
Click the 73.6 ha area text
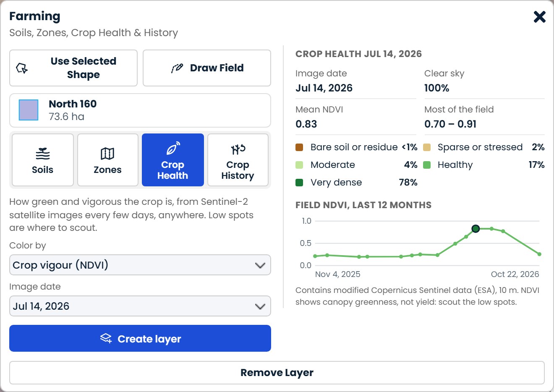[66, 117]
